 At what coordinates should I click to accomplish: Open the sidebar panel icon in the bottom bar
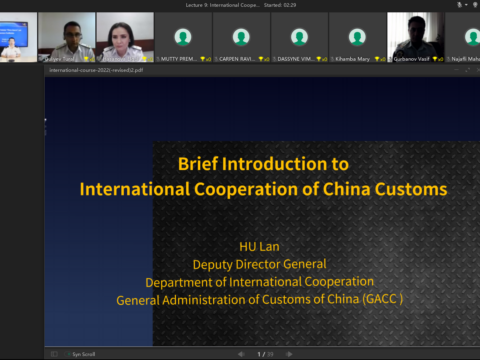click(x=54, y=354)
